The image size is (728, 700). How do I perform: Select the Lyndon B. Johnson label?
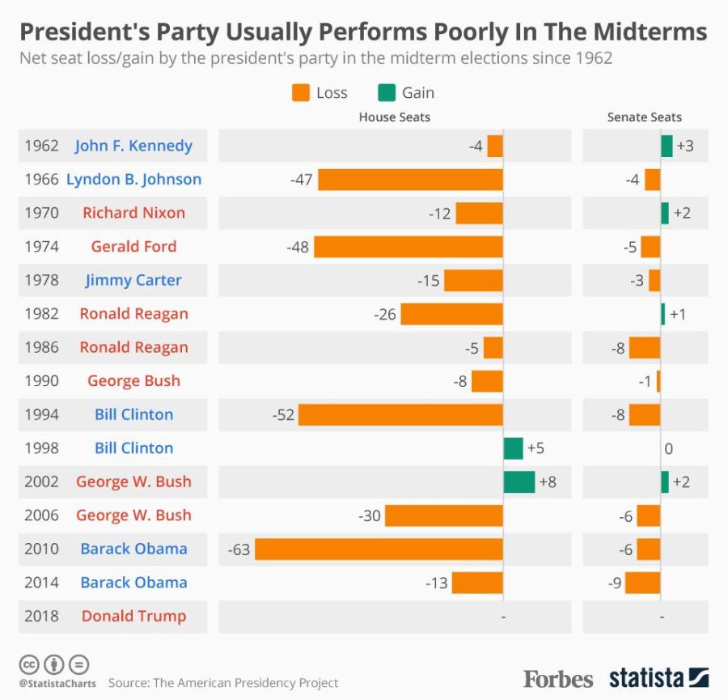point(133,180)
